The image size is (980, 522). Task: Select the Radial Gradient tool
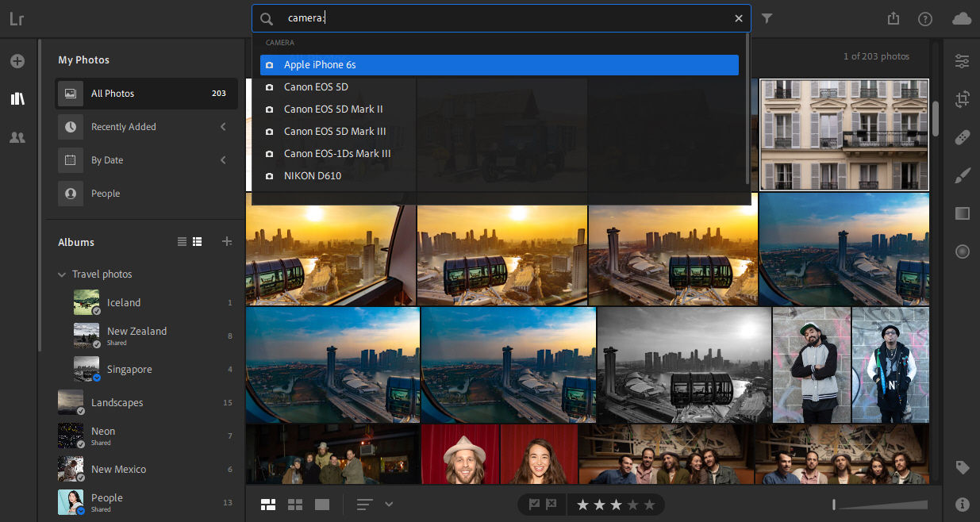point(963,251)
